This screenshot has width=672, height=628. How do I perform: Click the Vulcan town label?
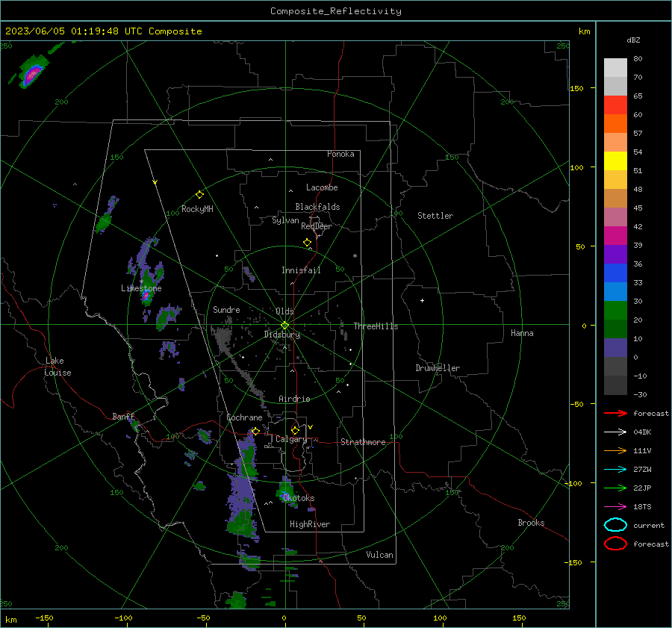point(380,555)
